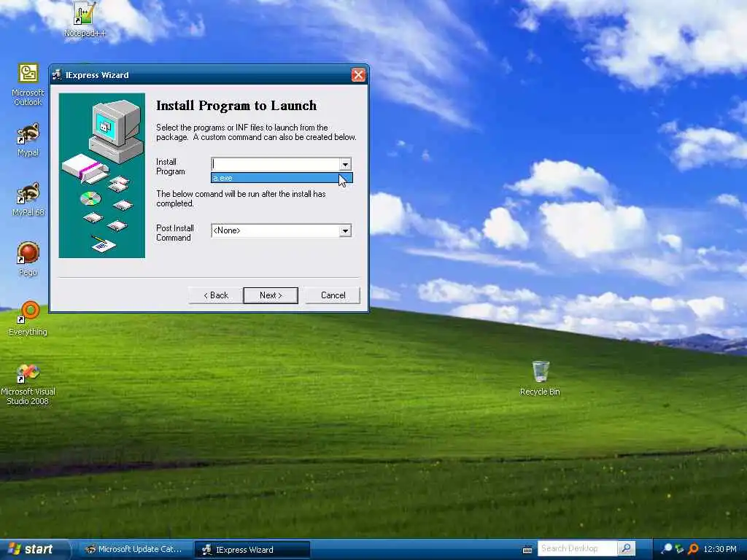Screen dimensions: 747x560
Task: Click the Search Desktop input box
Action: 578,549
